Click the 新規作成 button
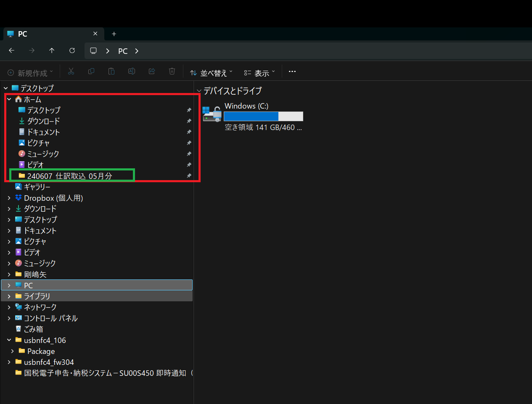Image resolution: width=532 pixels, height=404 pixels. point(30,73)
